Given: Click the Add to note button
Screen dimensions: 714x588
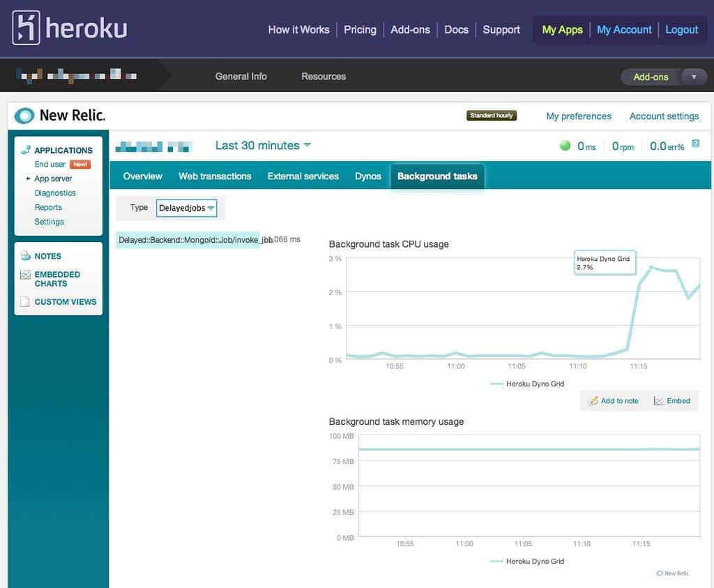Looking at the screenshot, I should tap(614, 401).
